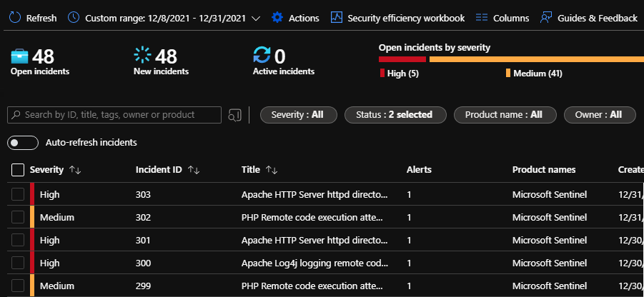Click the Refresh circular arrow icon
Screen dimensions: 644x297
coord(15,18)
